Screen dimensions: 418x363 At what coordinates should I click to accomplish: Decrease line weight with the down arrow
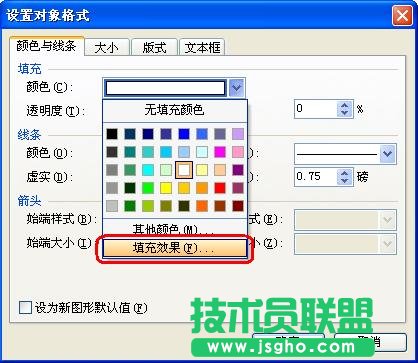coord(345,180)
